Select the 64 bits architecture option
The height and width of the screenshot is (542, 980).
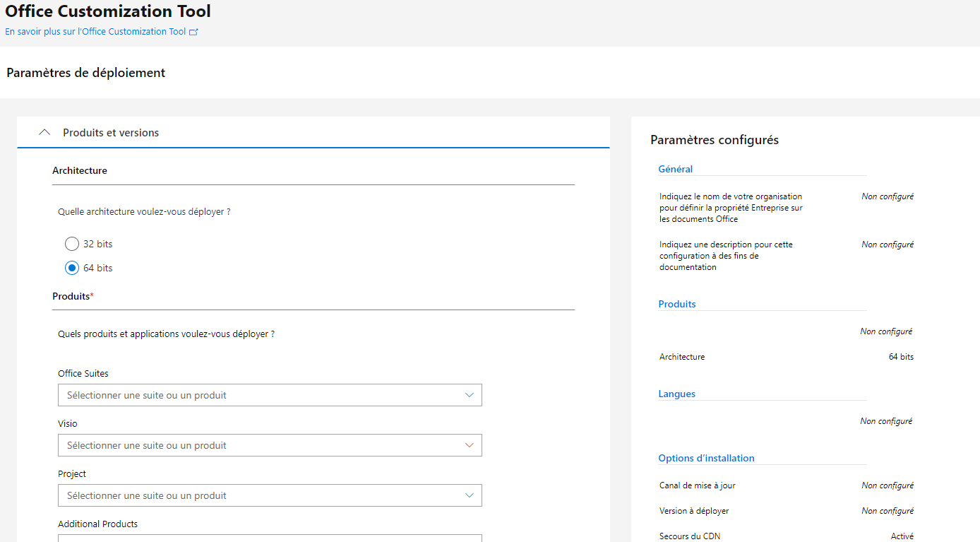tap(71, 267)
